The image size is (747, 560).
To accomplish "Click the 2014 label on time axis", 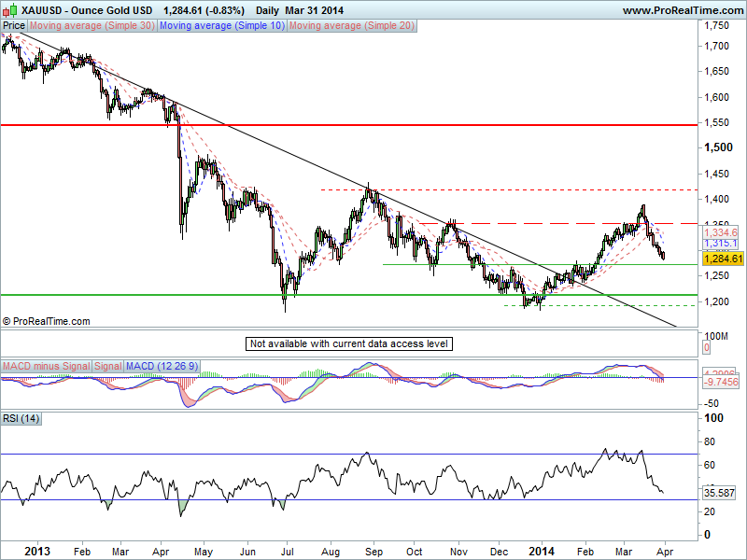I will (x=542, y=552).
